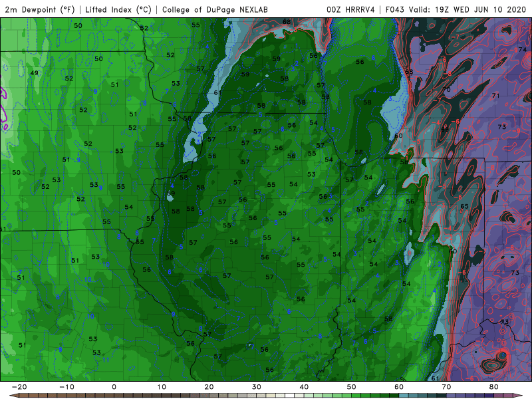Image resolution: width=532 pixels, height=399 pixels.
Task: Click the 30 label on the color scale
Action: [x=257, y=387]
